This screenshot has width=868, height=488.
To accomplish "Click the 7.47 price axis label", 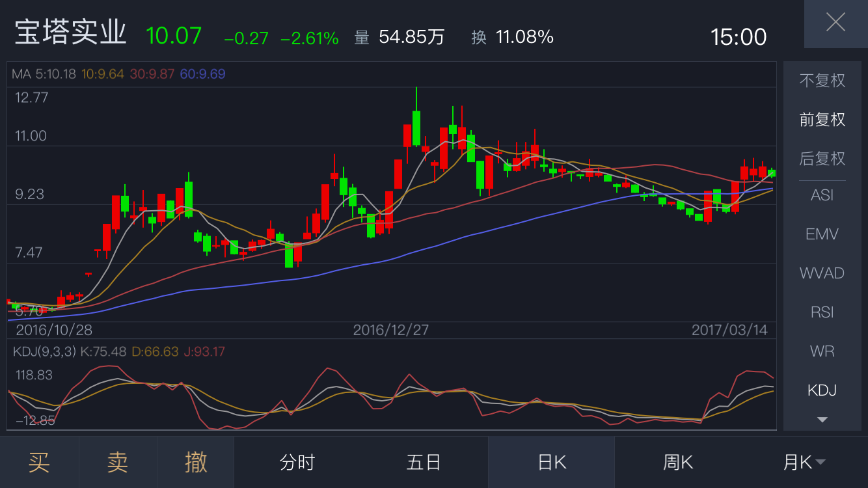I will tap(30, 252).
